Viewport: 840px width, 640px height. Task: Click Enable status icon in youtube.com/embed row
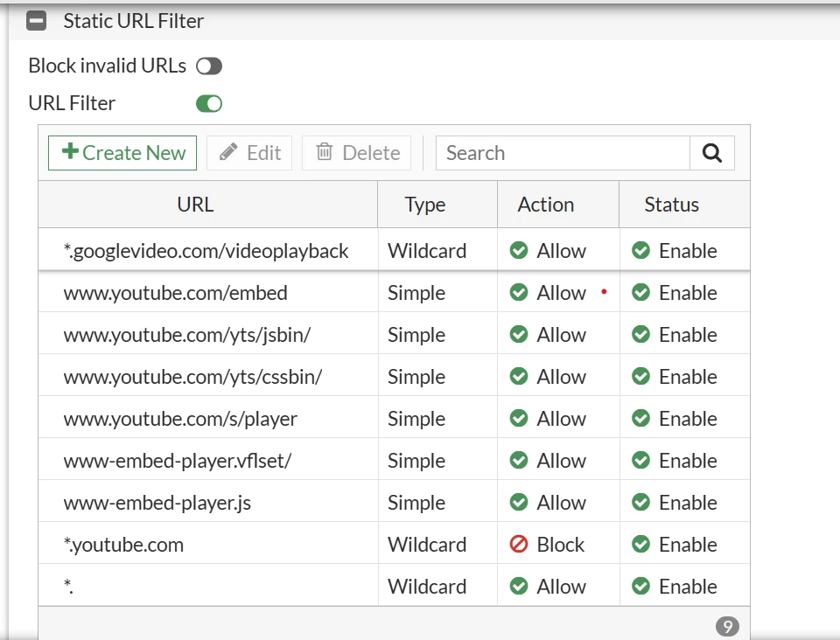tap(640, 292)
